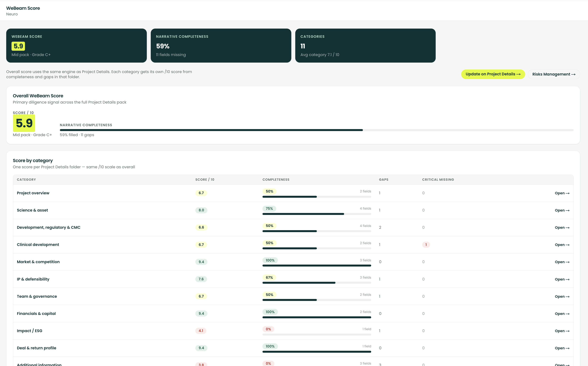The width and height of the screenshot is (588, 366).
Task: Click IP & defensibility 67% badge
Action: point(269,277)
